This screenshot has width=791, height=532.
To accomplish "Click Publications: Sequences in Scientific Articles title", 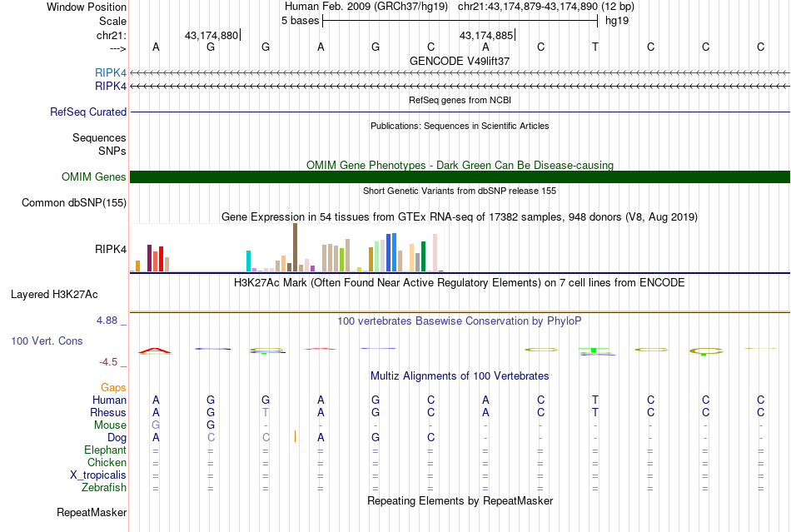I will coord(460,126).
